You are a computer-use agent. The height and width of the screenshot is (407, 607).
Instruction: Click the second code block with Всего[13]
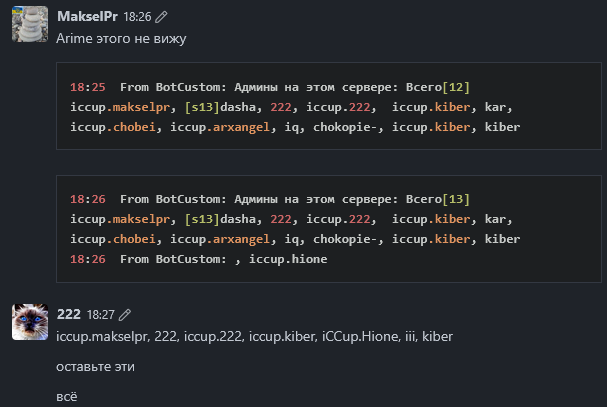(x=329, y=229)
